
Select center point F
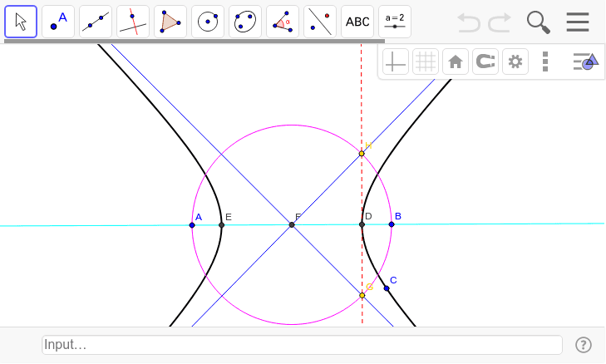292,225
